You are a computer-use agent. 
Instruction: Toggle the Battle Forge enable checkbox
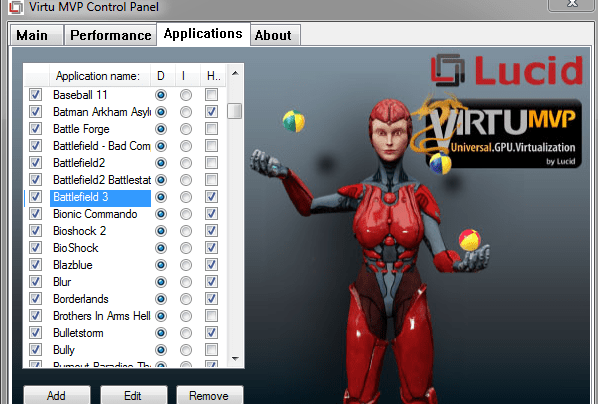(35, 129)
